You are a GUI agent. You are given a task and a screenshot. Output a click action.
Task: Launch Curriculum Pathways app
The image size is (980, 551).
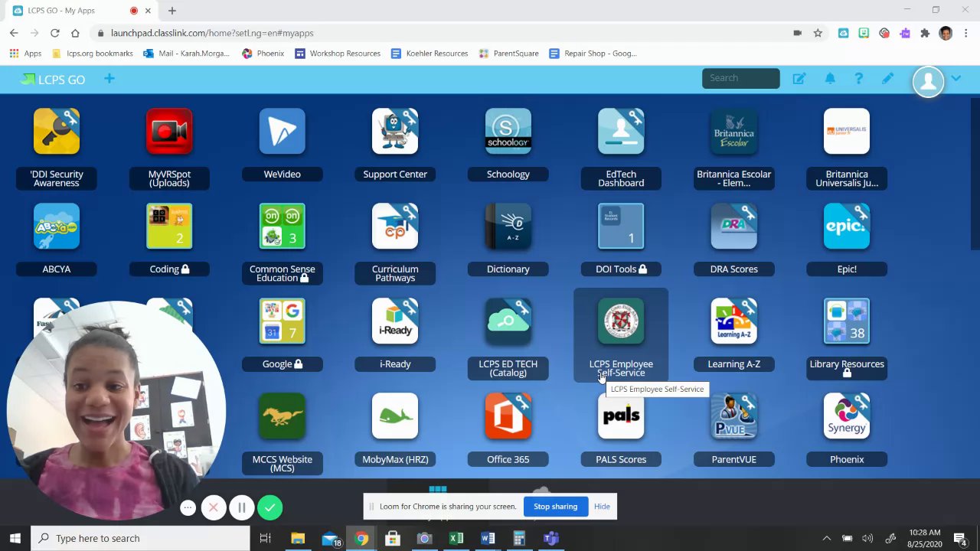(x=395, y=227)
